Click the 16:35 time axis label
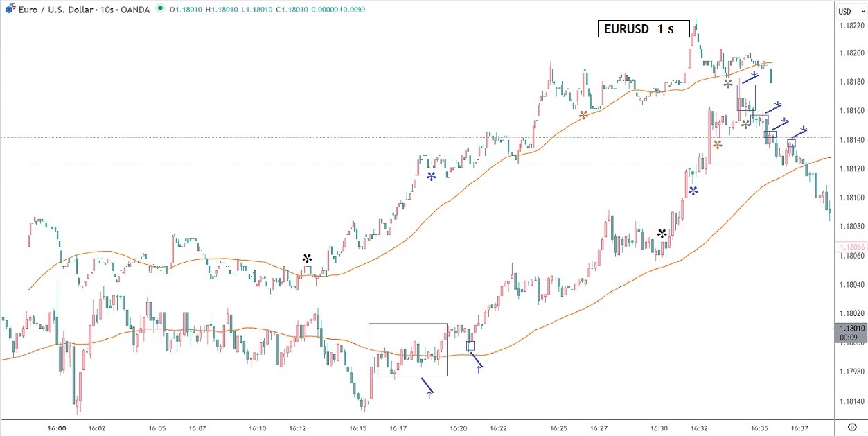 tap(760, 429)
